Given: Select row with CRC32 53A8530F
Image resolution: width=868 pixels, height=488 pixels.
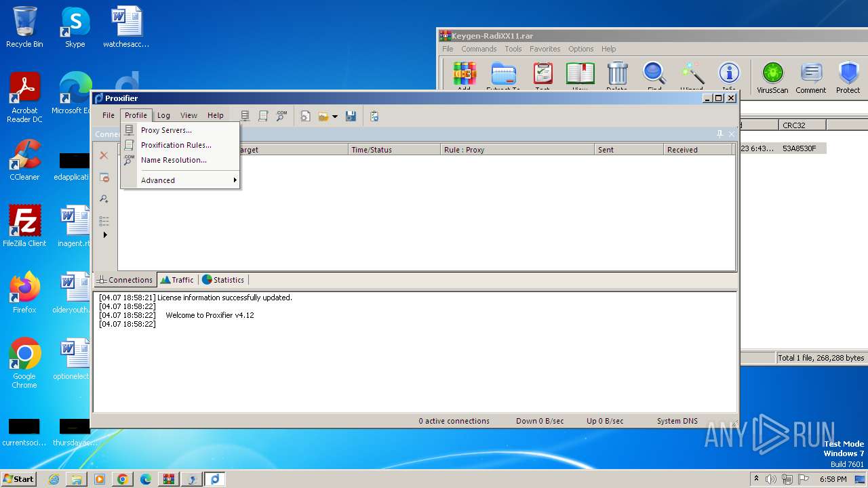Looking at the screenshot, I should (x=783, y=148).
